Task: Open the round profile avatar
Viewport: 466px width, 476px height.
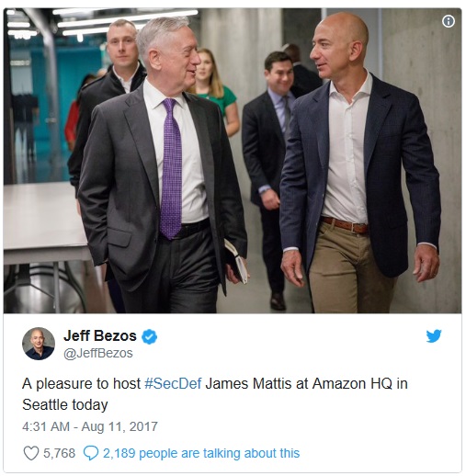Action: (x=39, y=344)
